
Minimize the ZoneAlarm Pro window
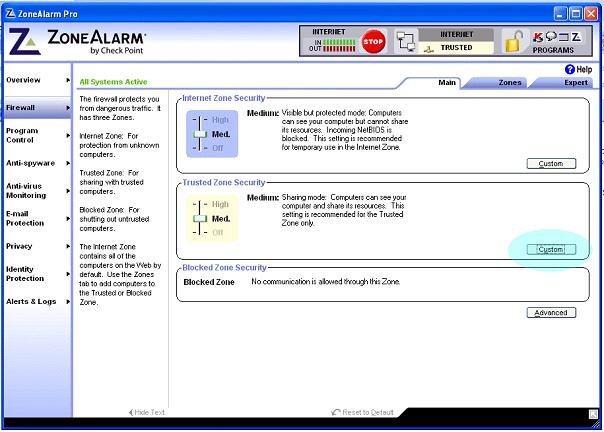(x=560, y=14)
